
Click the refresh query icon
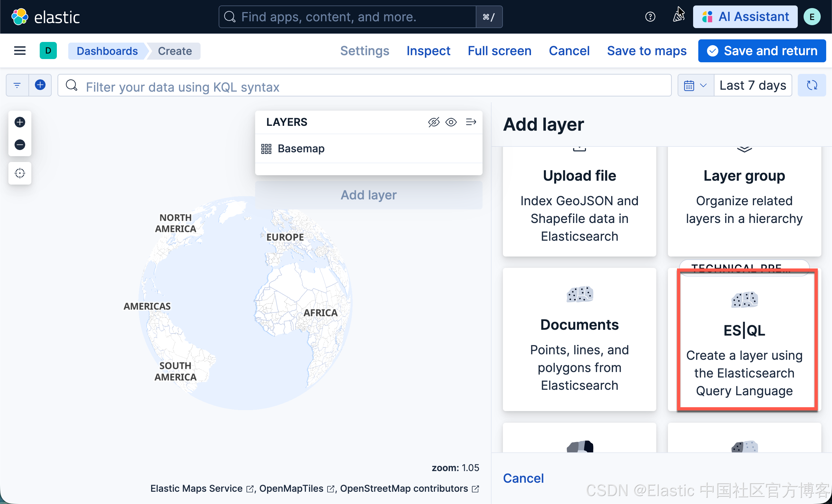click(811, 86)
